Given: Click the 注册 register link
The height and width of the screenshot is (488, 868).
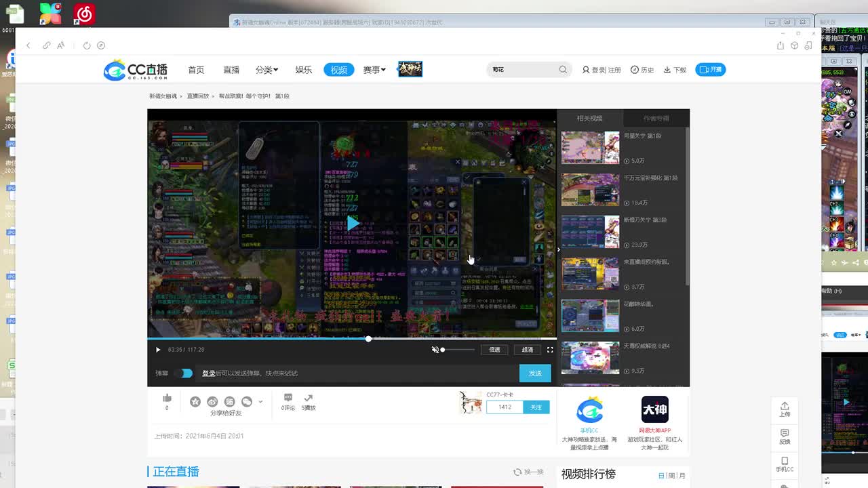Looking at the screenshot, I should point(614,70).
